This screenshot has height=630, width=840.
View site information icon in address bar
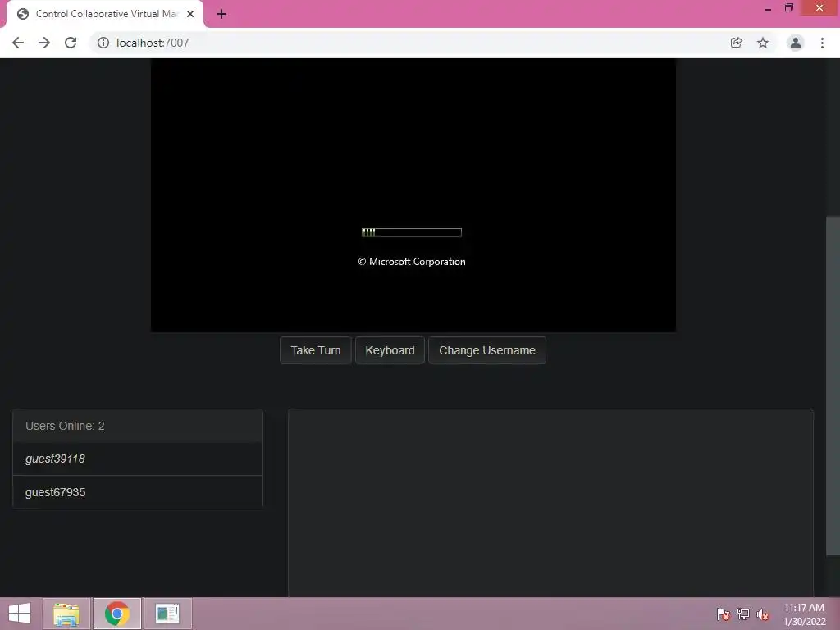point(103,43)
